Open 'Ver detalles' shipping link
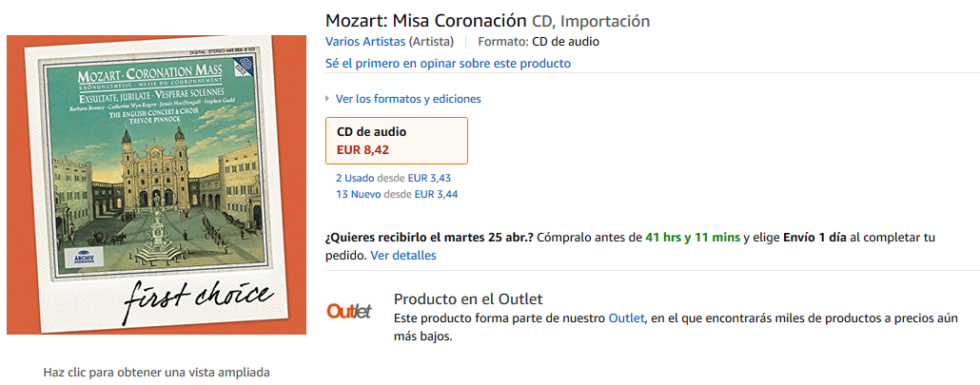 pyautogui.click(x=403, y=255)
